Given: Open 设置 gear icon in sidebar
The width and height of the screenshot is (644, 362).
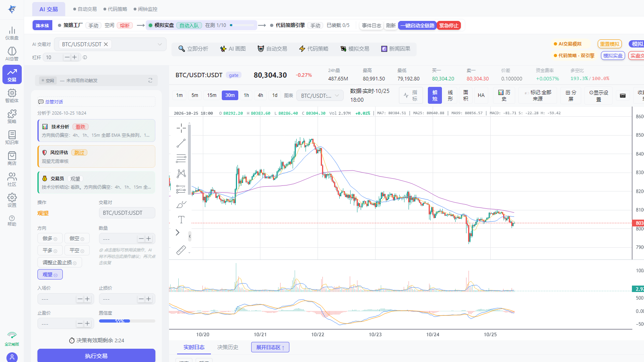Looking at the screenshot, I should point(12,200).
